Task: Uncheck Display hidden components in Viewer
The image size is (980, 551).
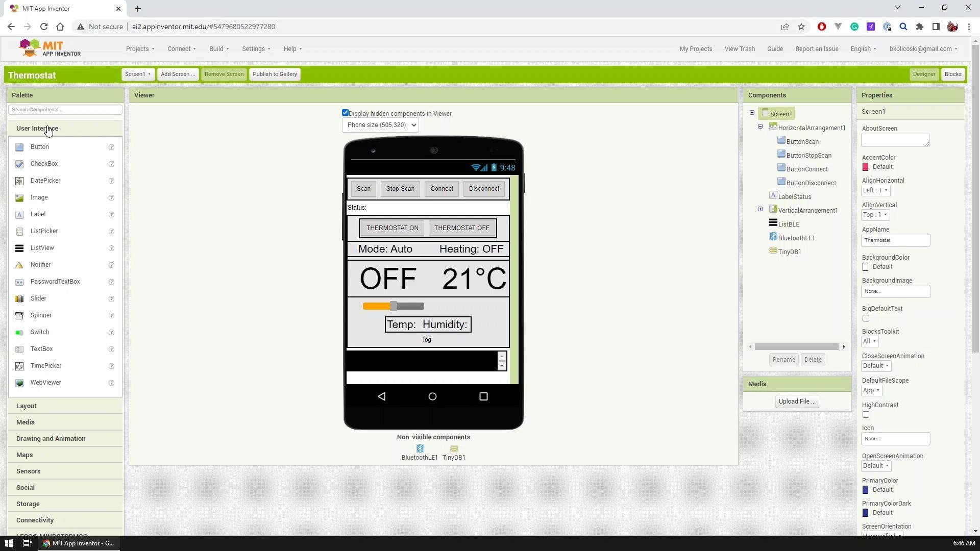Action: pos(346,112)
